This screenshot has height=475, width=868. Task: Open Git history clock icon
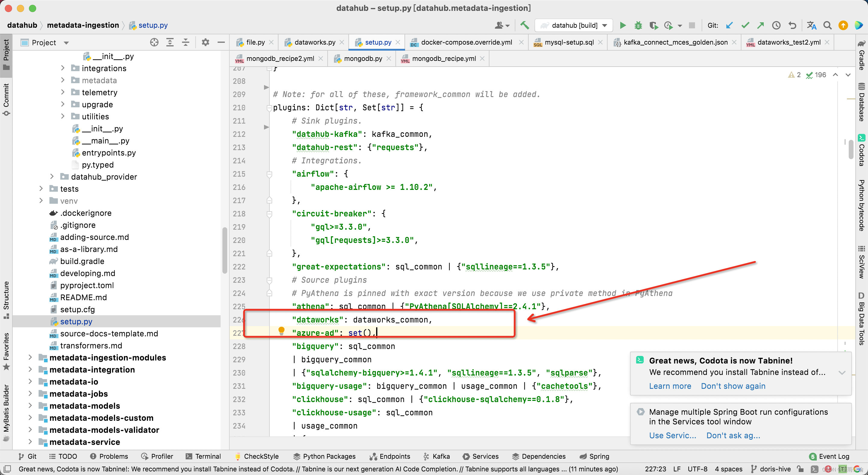click(x=776, y=25)
